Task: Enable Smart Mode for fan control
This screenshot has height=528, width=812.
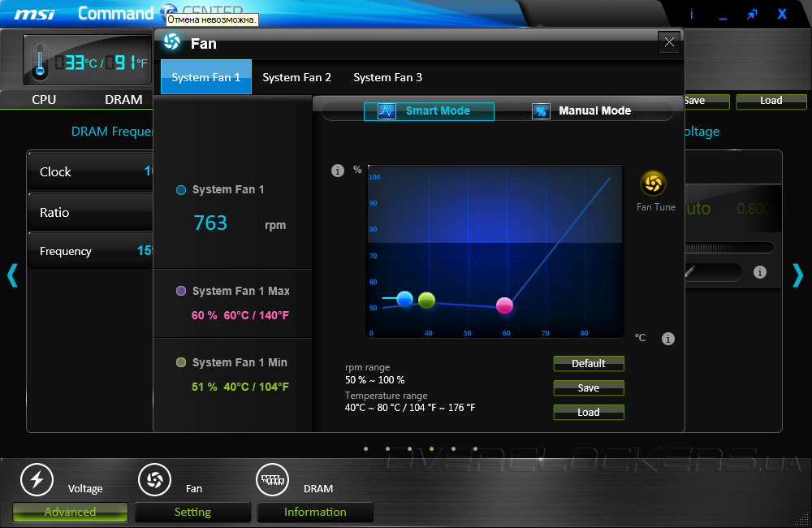Action: pyautogui.click(x=429, y=110)
